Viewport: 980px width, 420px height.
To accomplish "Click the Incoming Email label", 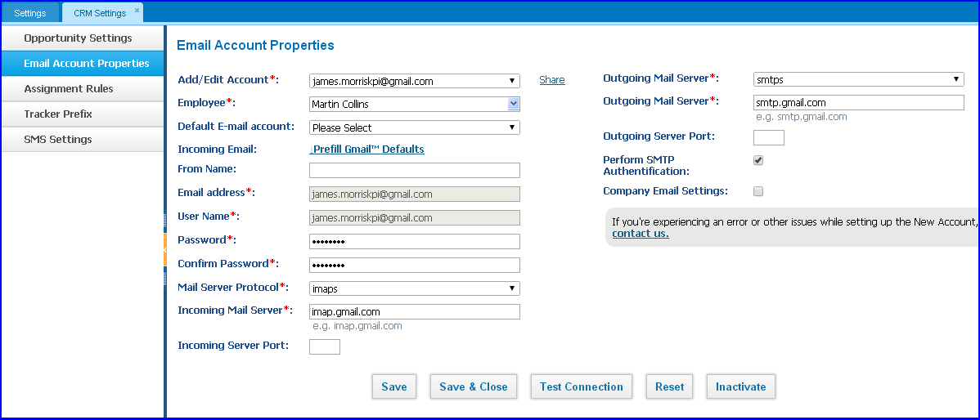I will (x=218, y=150).
